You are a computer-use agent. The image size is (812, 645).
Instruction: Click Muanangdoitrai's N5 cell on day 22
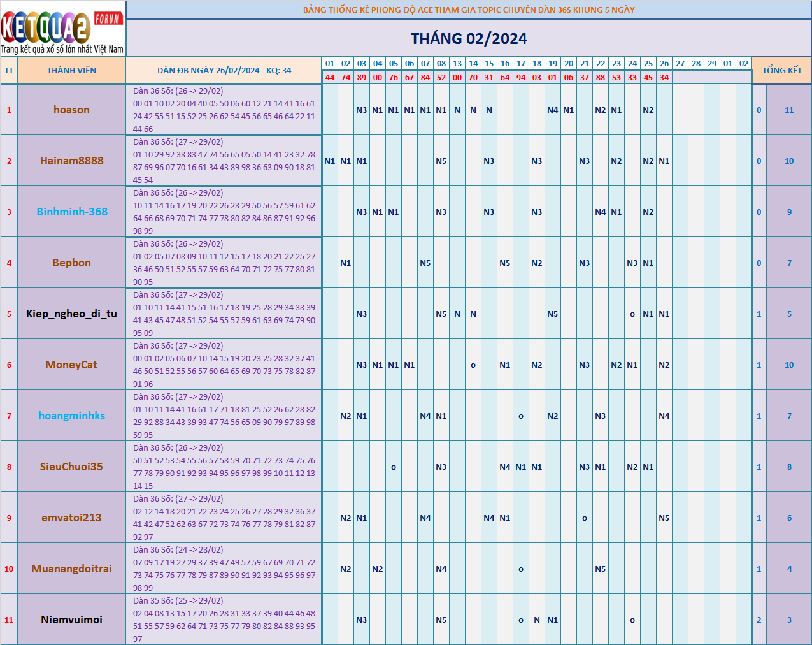coord(601,569)
